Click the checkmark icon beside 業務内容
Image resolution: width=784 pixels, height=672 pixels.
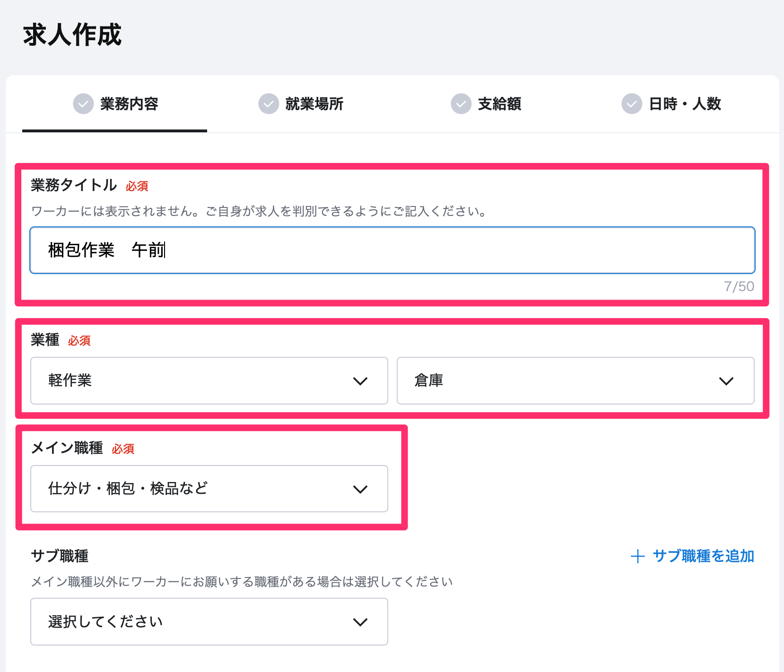pos(83,104)
